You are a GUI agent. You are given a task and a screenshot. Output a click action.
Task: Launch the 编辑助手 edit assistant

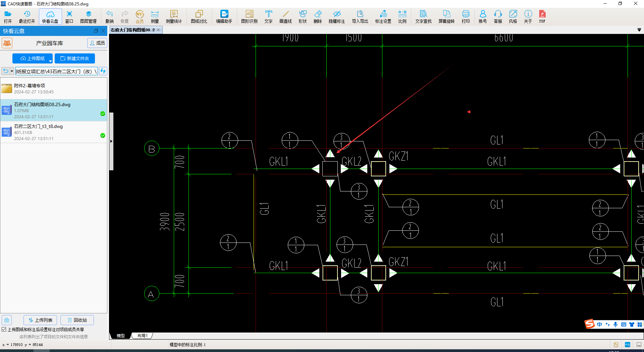point(224,16)
